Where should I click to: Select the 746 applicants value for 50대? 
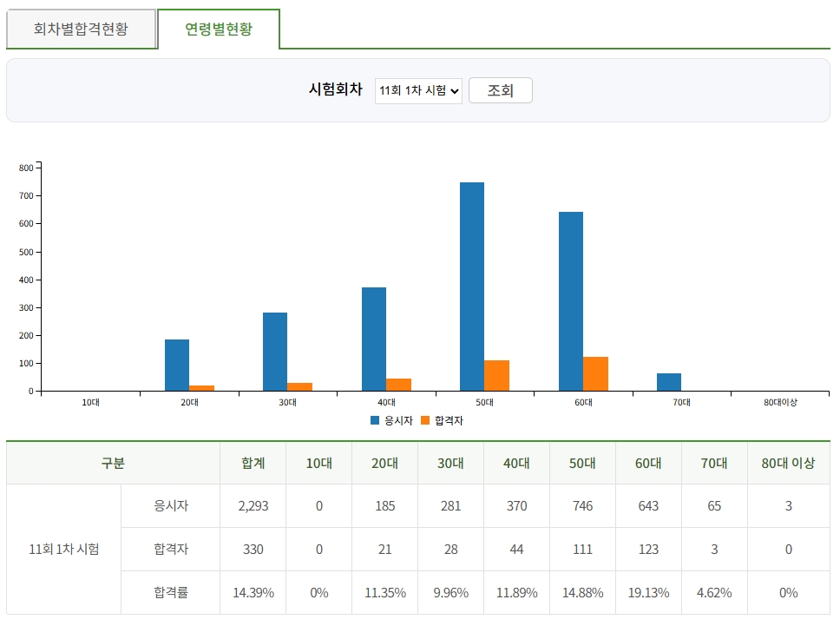(x=582, y=505)
